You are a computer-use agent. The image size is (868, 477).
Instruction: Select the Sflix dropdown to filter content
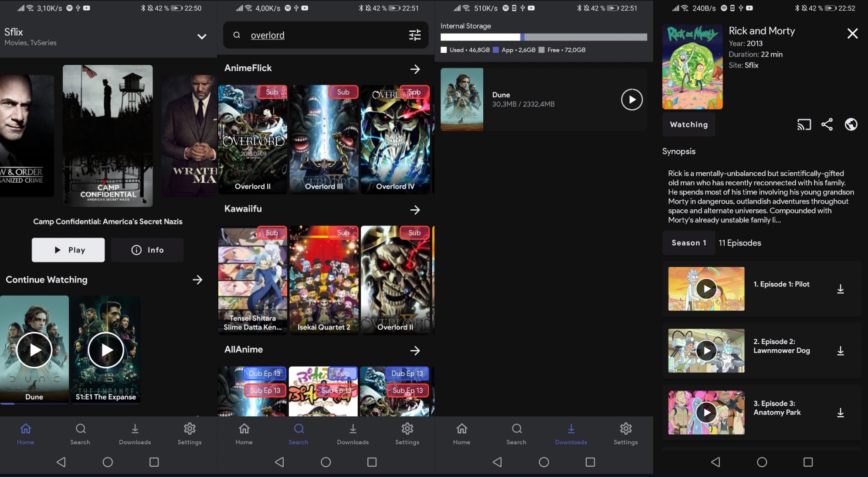[202, 36]
